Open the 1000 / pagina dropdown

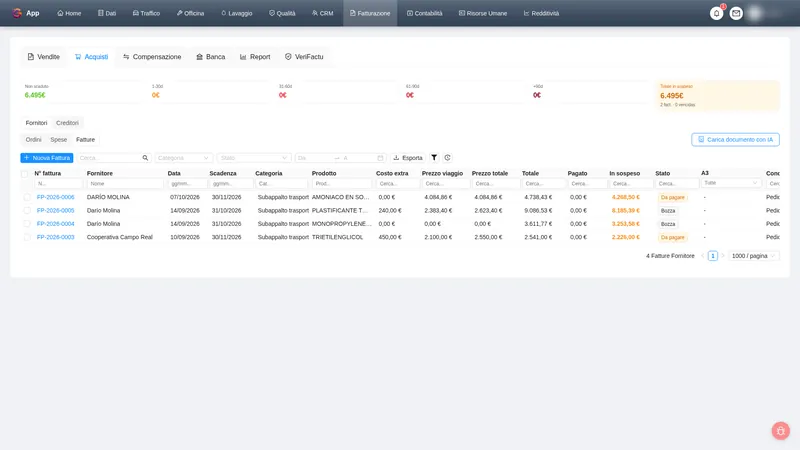pos(753,256)
